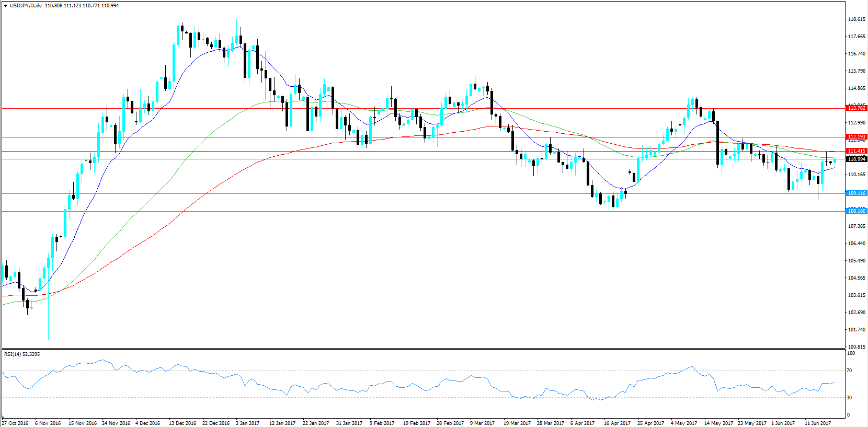Click the 12 Jan 2017 date label
Screen dimensions: 868x427
coord(282,423)
